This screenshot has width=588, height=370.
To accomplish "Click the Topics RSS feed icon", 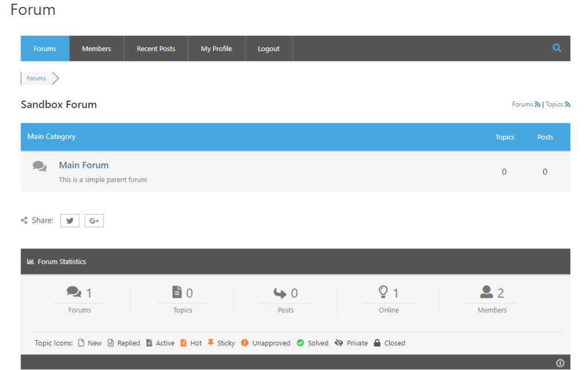I will click(x=568, y=104).
